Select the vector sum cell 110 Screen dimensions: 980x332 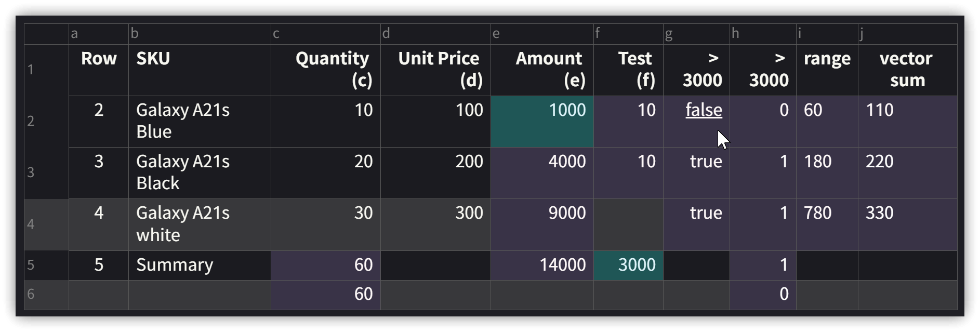click(x=908, y=122)
